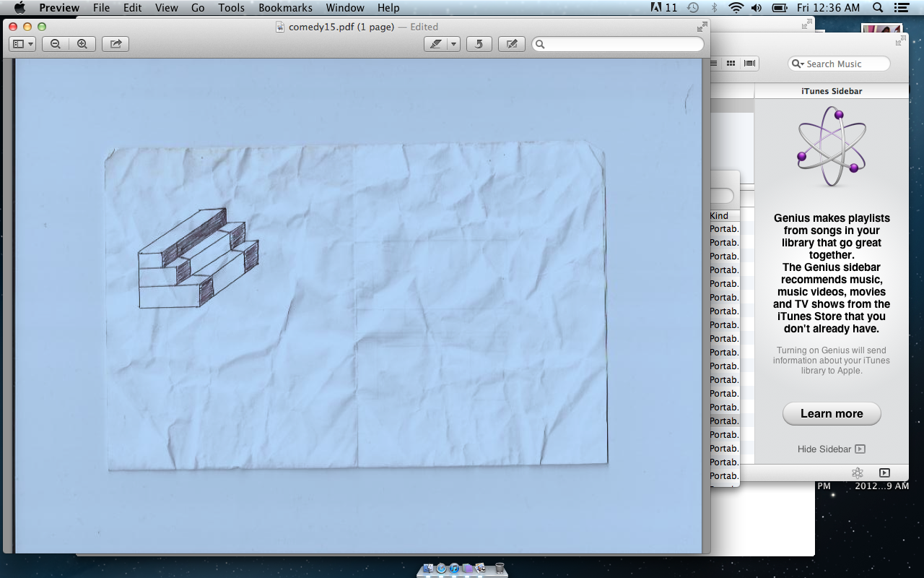924x578 pixels.
Task: Select the annotate pen tool in Preview
Action: [436, 44]
